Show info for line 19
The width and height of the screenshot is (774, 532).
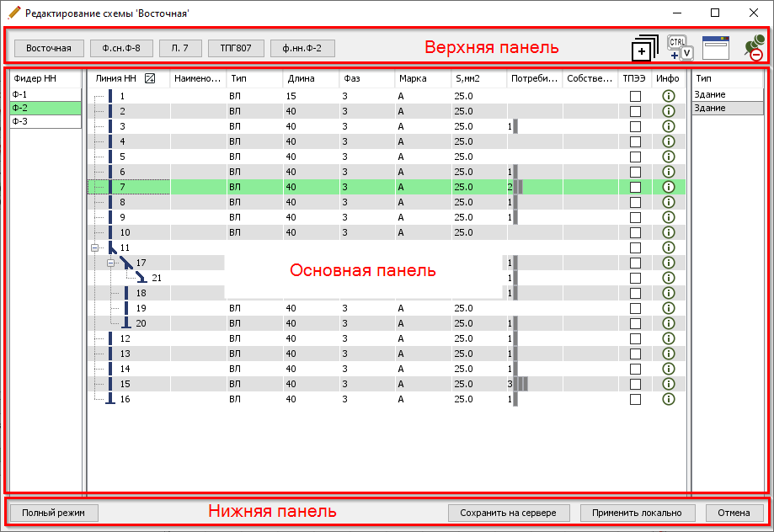click(x=669, y=308)
